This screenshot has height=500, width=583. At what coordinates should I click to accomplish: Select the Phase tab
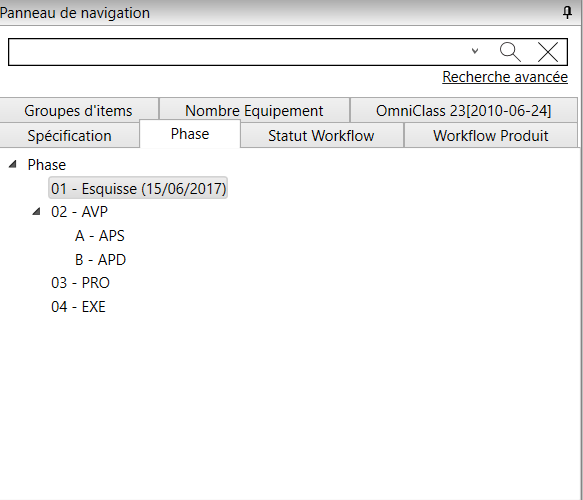(190, 134)
